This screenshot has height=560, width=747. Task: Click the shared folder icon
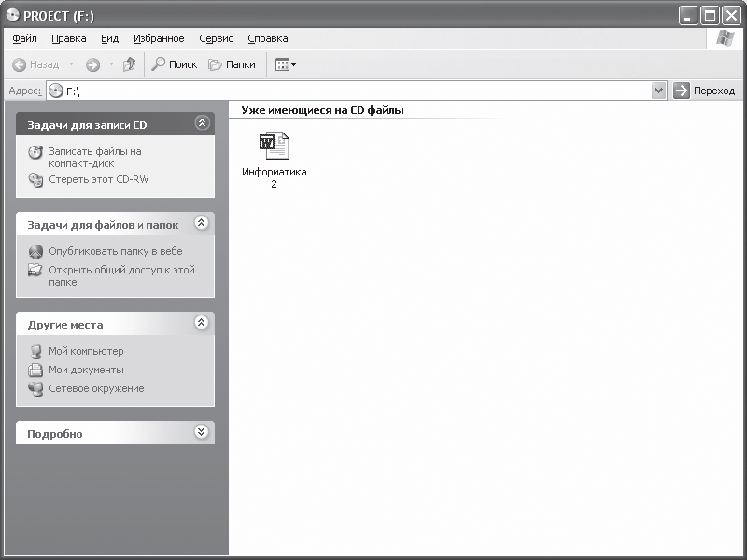[x=35, y=270]
